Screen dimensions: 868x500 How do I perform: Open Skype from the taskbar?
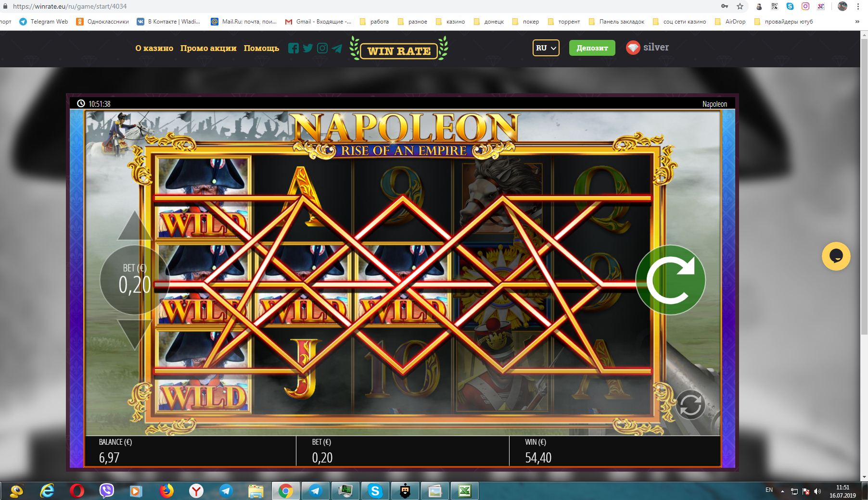(375, 491)
